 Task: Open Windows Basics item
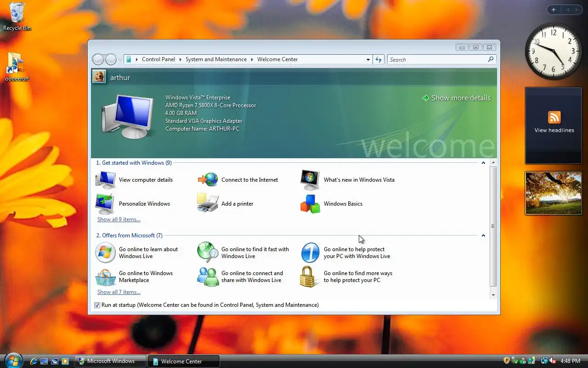(331, 204)
